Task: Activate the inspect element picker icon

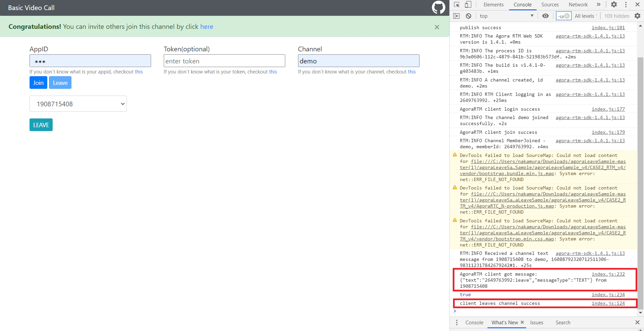Action: (x=457, y=5)
